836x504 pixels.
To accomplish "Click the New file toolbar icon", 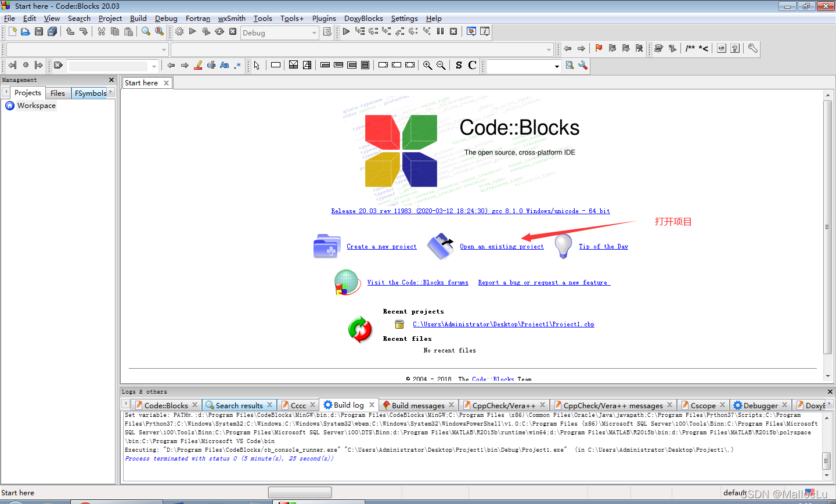I will coord(12,32).
